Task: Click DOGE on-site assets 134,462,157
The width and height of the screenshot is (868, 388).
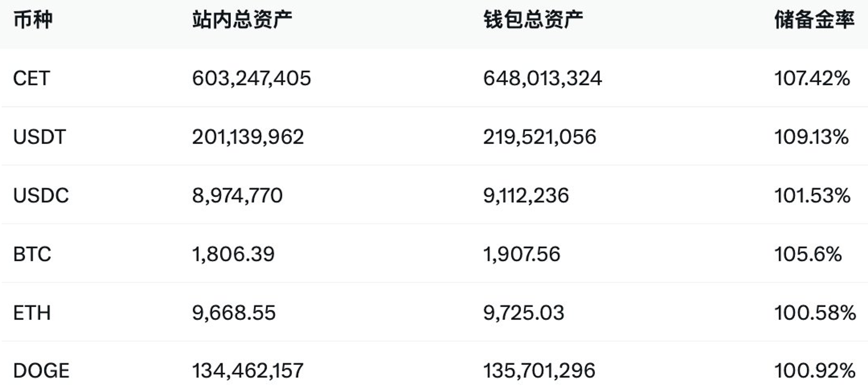Action: pyautogui.click(x=248, y=371)
